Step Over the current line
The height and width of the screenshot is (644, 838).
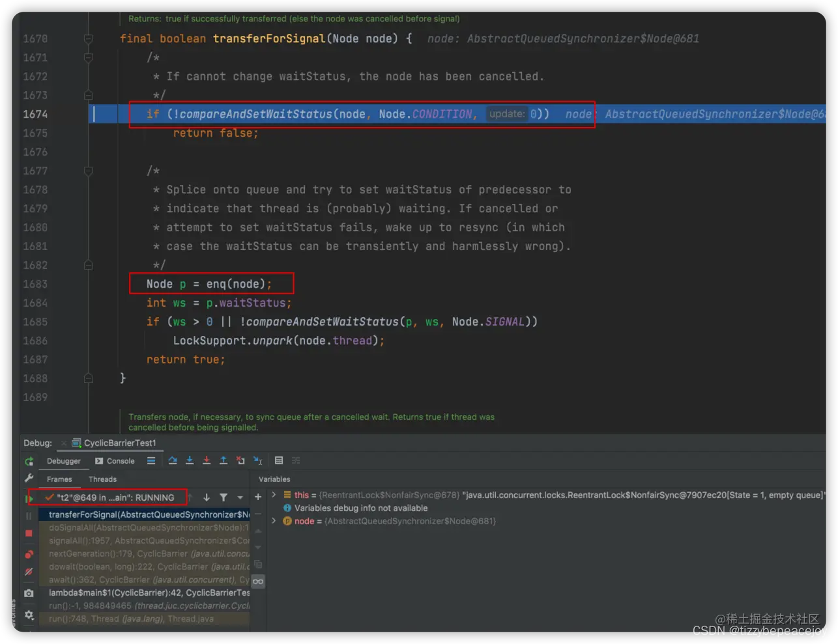tap(173, 461)
